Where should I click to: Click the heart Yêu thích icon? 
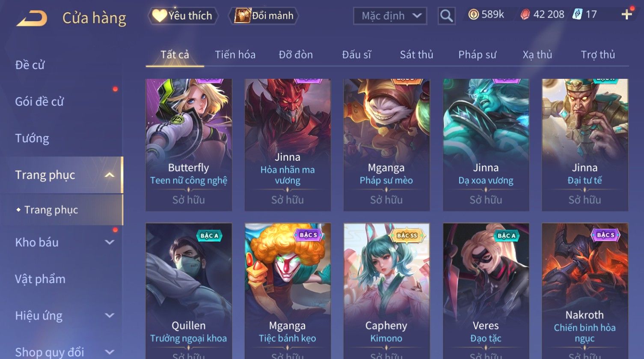coord(159,16)
